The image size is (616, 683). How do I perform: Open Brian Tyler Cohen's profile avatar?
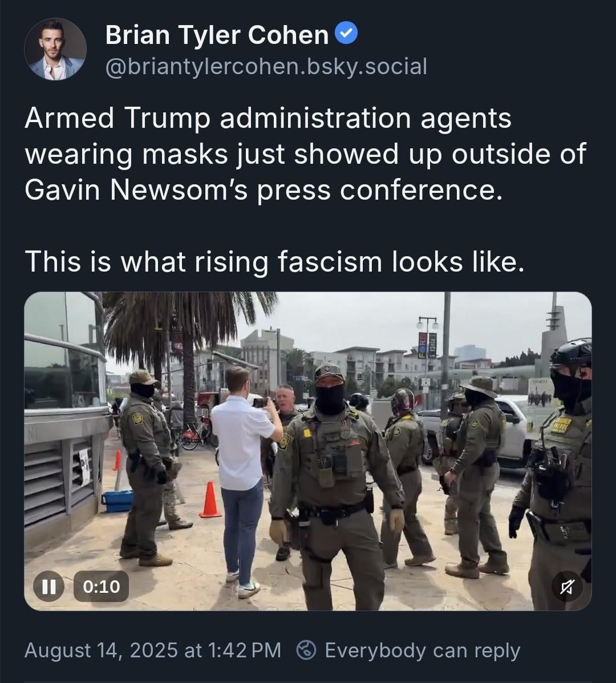coord(55,49)
